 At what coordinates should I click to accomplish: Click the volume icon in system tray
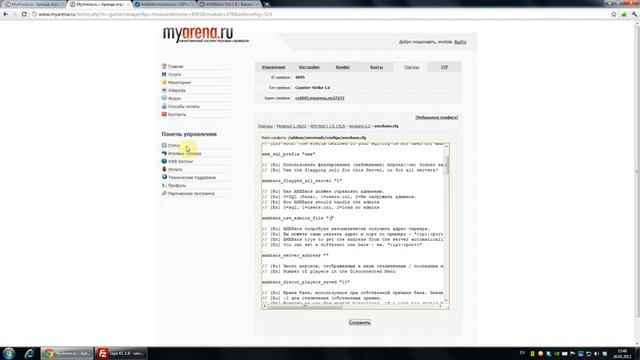click(596, 353)
